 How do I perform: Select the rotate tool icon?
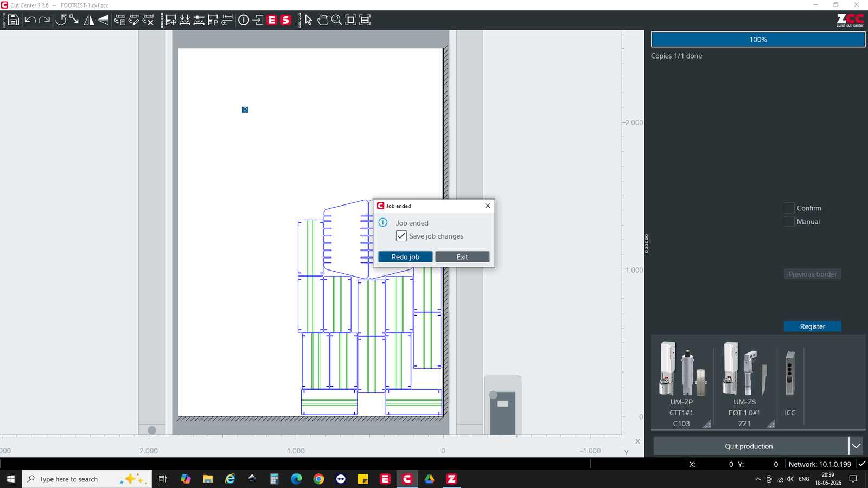coord(60,20)
